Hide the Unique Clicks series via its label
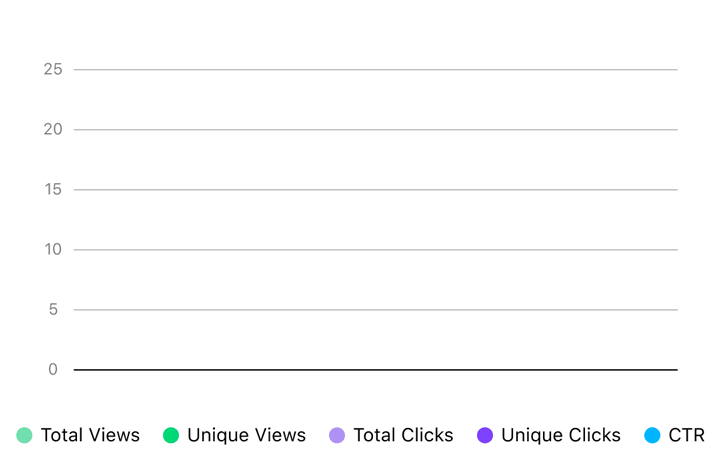 [561, 435]
